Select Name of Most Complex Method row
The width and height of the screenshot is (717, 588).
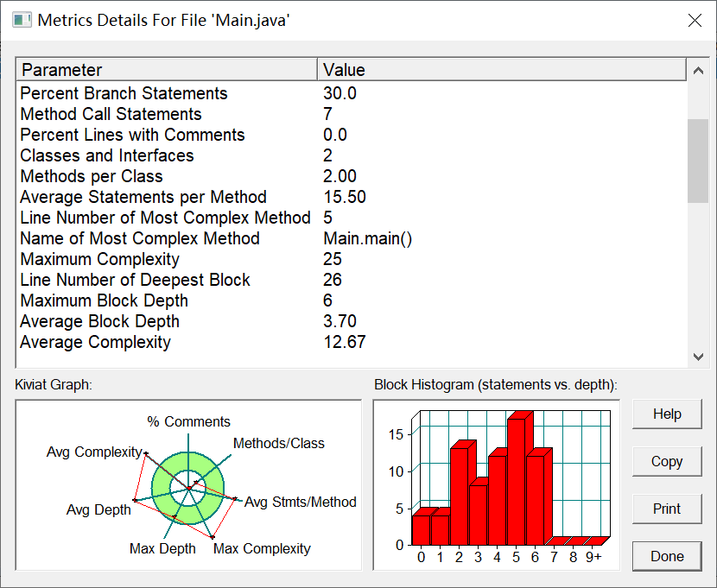pos(352,238)
